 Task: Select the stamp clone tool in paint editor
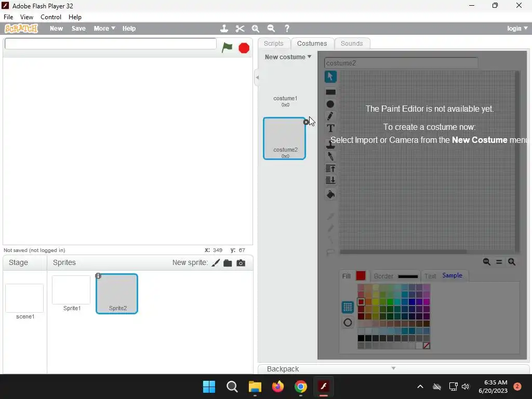point(330,144)
